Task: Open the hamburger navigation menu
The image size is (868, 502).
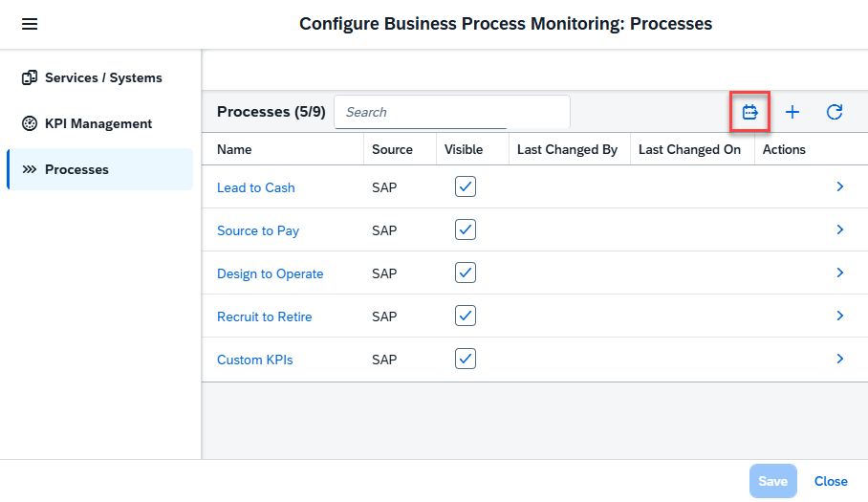Action: pos(30,24)
